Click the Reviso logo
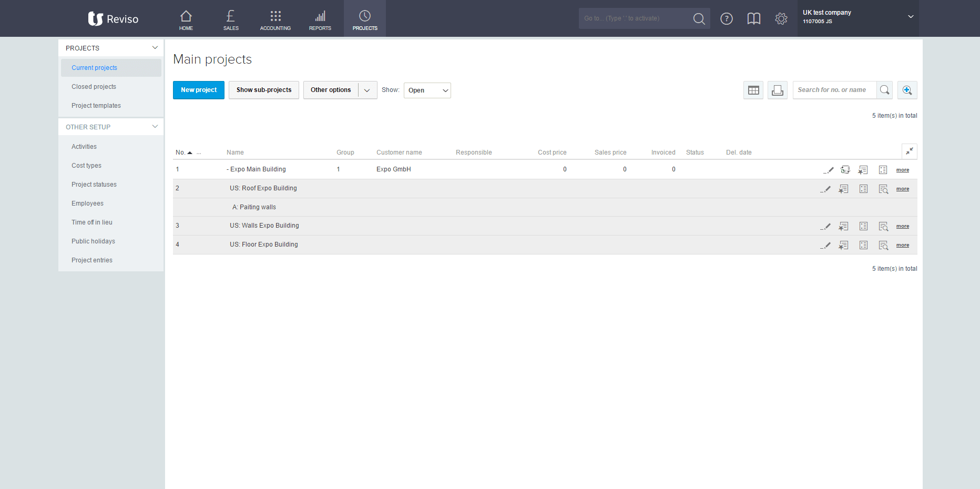The height and width of the screenshot is (489, 980). pyautogui.click(x=113, y=19)
